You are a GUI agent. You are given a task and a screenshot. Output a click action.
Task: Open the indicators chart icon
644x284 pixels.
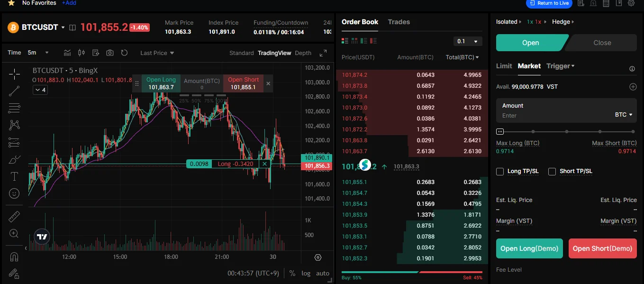67,53
